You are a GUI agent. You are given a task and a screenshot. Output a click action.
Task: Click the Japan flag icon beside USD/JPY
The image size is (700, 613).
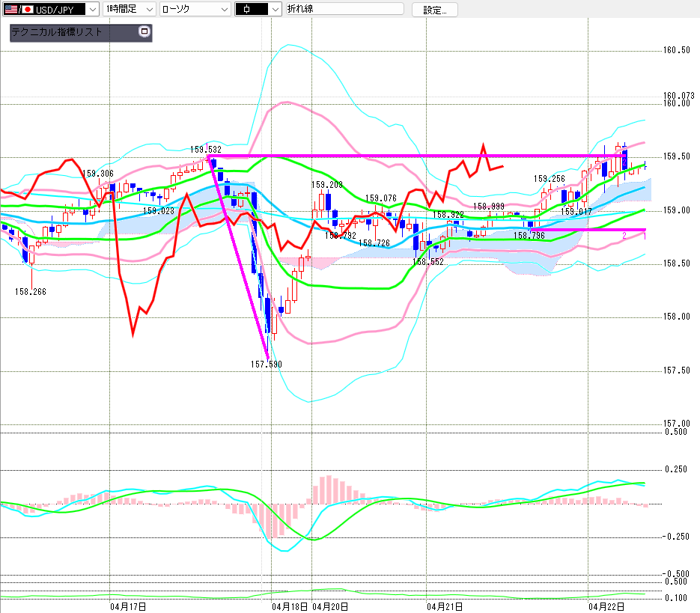28,10
